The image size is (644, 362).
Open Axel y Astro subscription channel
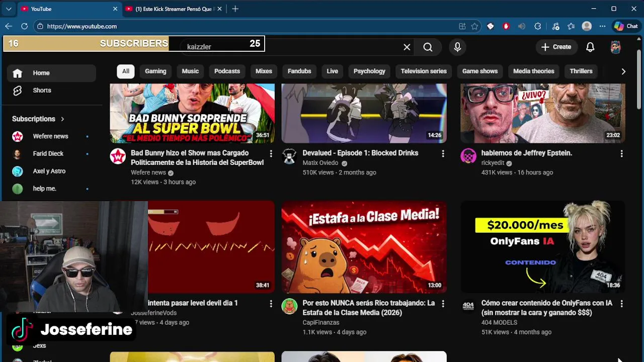pos(51,171)
